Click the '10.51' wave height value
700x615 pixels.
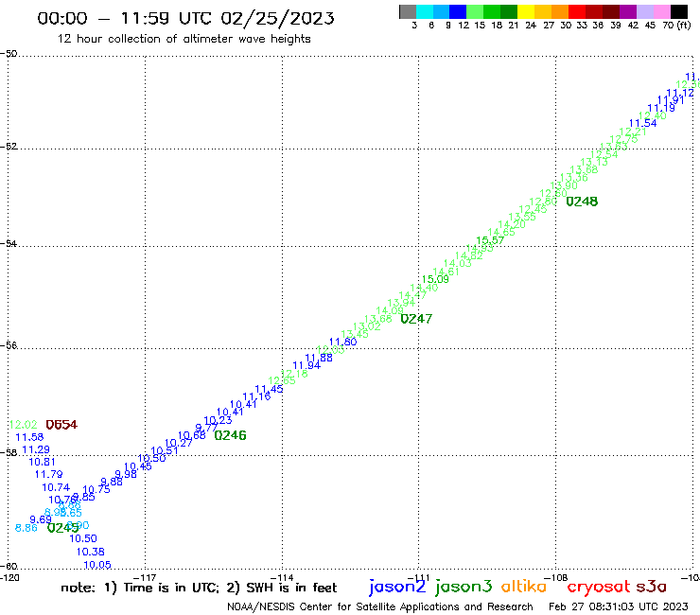(165, 451)
